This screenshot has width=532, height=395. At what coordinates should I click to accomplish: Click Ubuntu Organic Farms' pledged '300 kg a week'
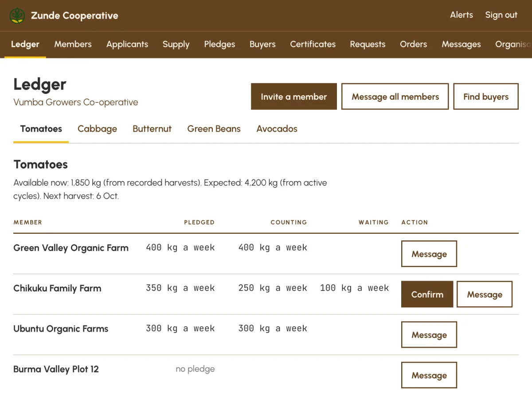pyautogui.click(x=180, y=328)
